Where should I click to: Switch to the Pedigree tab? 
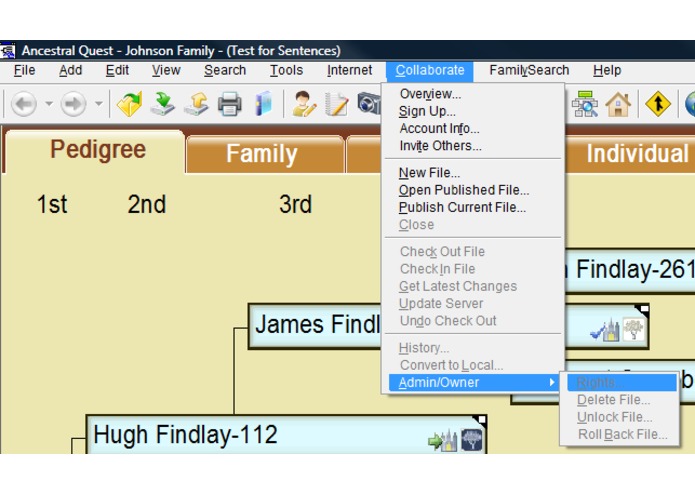(97, 150)
